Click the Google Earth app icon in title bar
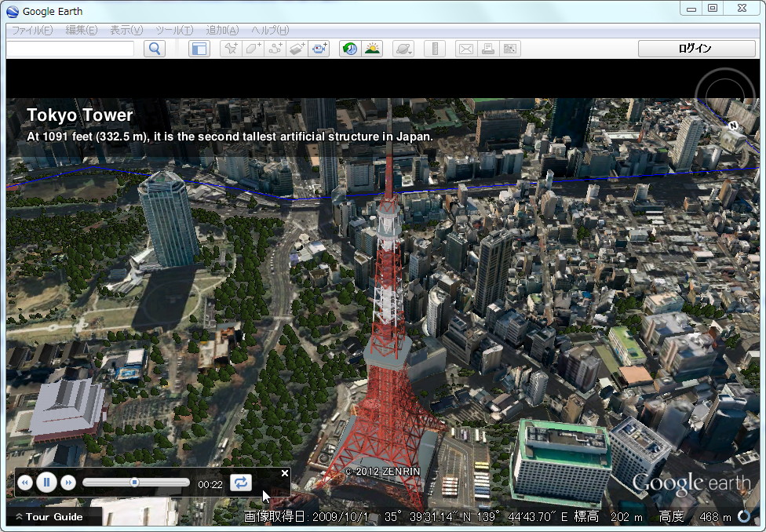Image resolution: width=766 pixels, height=532 pixels. coord(13,11)
